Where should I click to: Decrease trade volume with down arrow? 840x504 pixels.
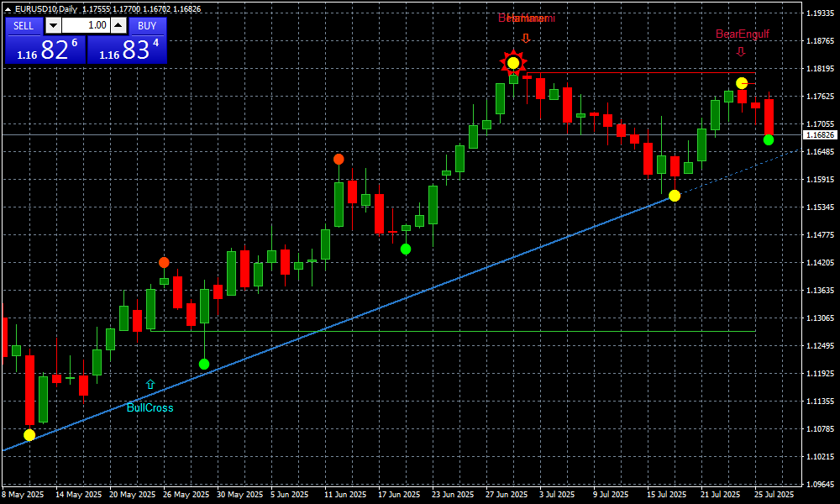click(53, 25)
